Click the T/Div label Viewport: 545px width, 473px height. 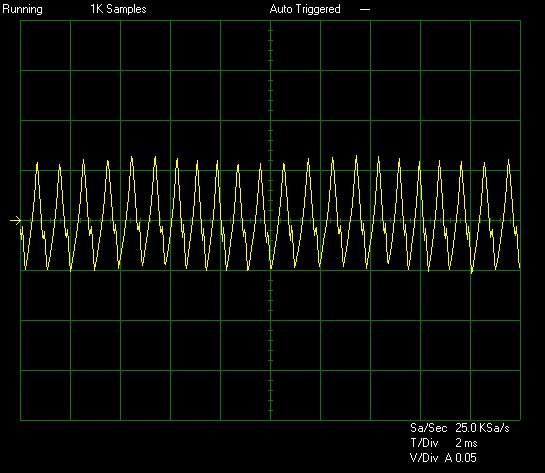click(424, 443)
